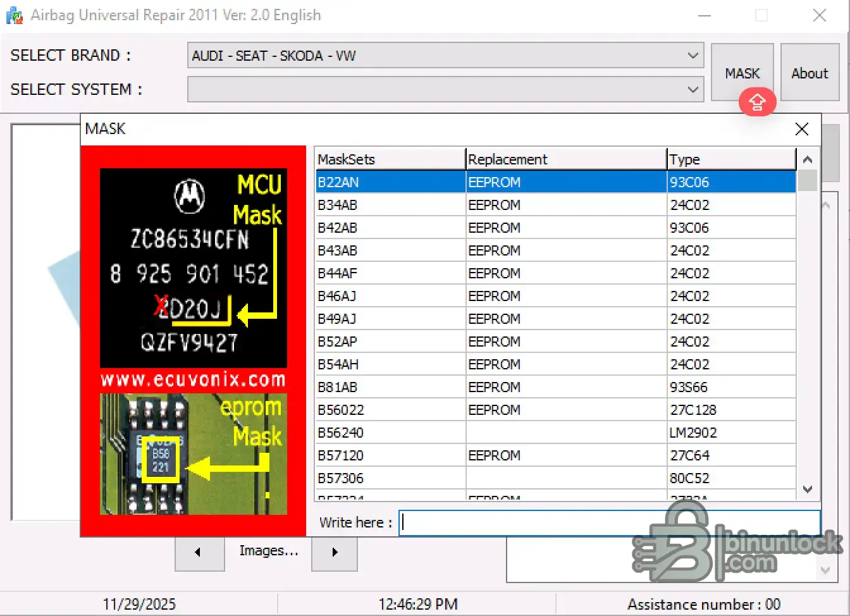Click the previous image arrow button
This screenshot has height=616, width=850.
point(199,553)
